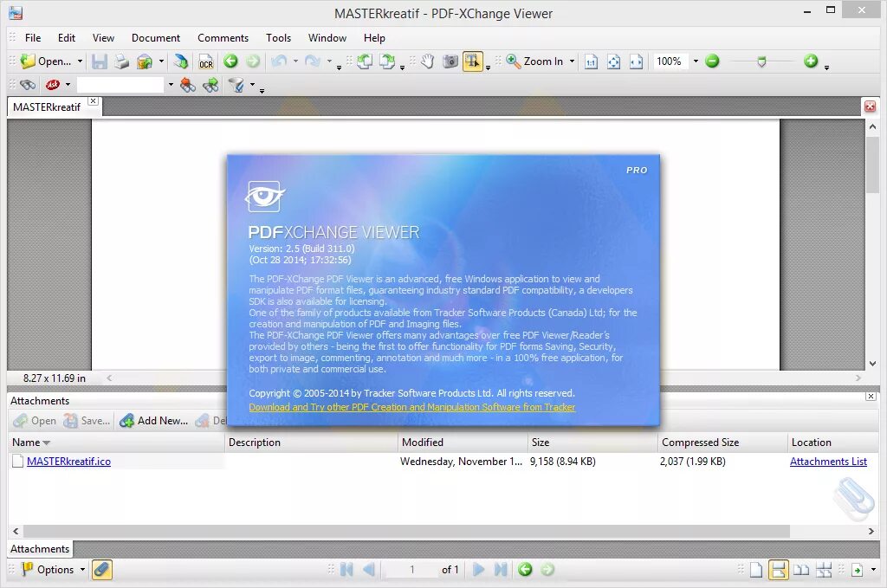887x588 pixels.
Task: Open the File menu
Action: click(x=33, y=38)
